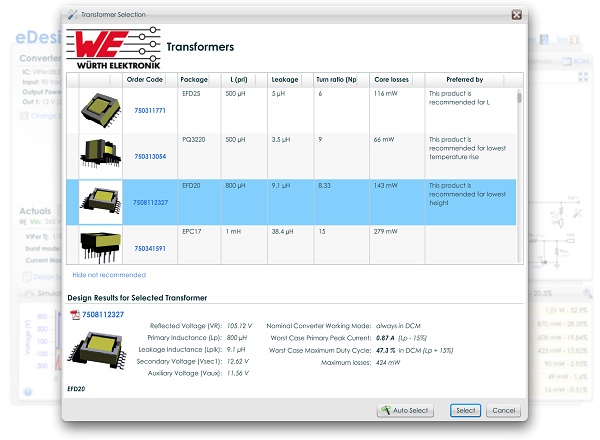
Task: Close the Transformer Selection dialog
Action: [x=516, y=15]
